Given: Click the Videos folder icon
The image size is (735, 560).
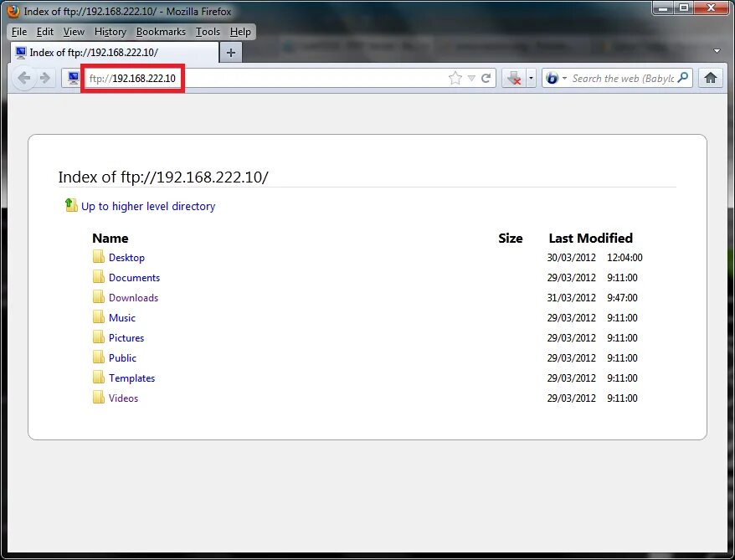Looking at the screenshot, I should pyautogui.click(x=99, y=398).
